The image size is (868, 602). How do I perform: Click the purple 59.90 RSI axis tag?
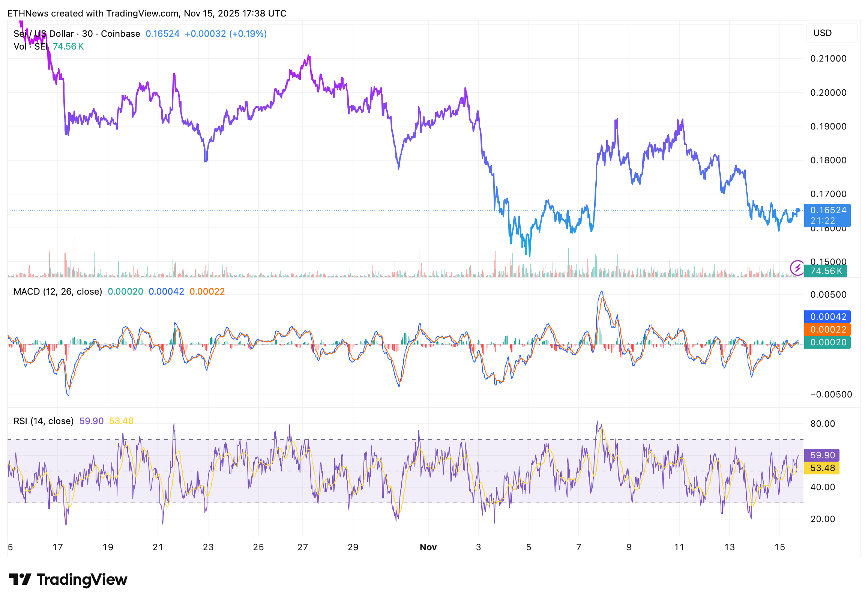coord(821,455)
